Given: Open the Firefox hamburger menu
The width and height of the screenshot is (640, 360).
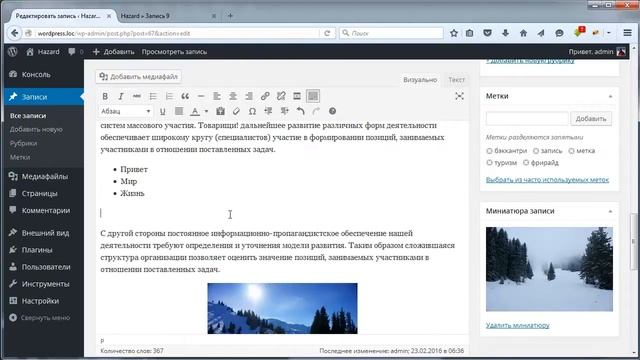Looking at the screenshot, I should point(627,33).
